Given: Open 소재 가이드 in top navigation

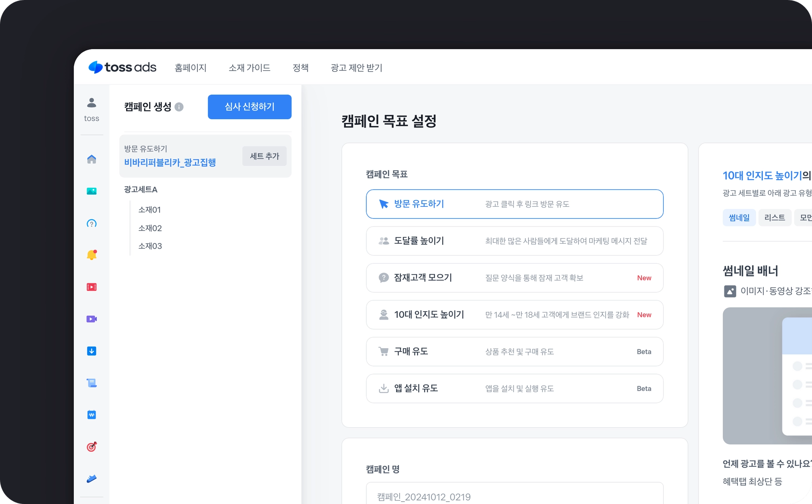Looking at the screenshot, I should coord(249,68).
